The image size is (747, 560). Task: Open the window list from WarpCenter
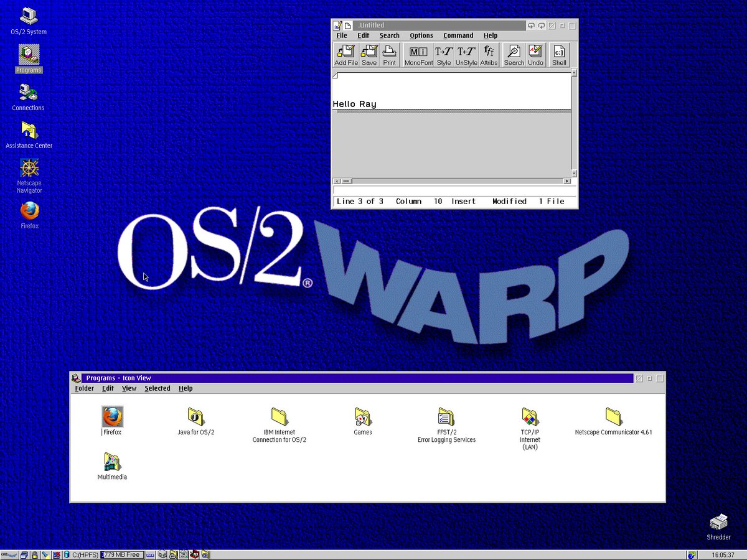[24, 555]
